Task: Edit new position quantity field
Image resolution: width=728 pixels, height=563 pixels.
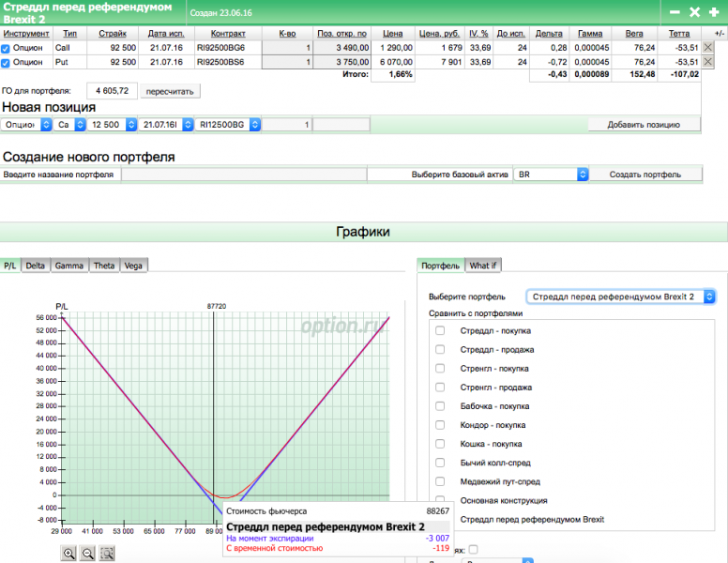Action: [x=287, y=125]
